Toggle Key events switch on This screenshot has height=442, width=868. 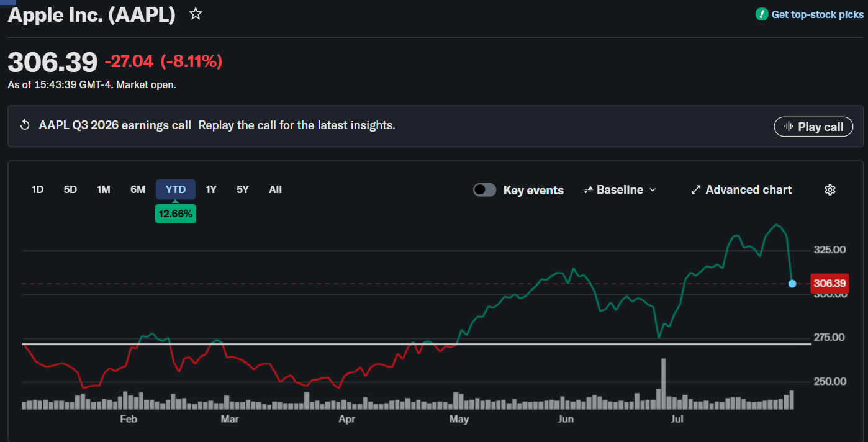tap(484, 190)
